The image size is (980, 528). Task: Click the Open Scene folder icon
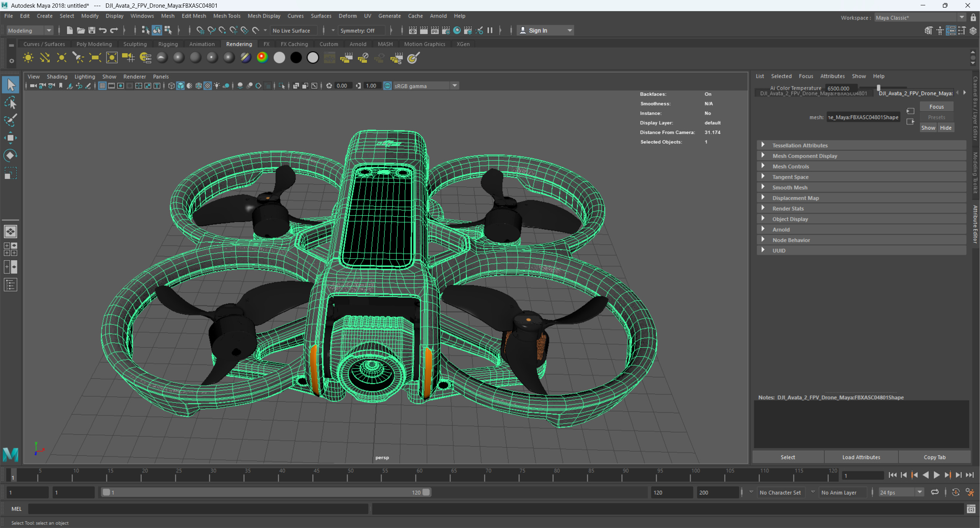pos(80,30)
